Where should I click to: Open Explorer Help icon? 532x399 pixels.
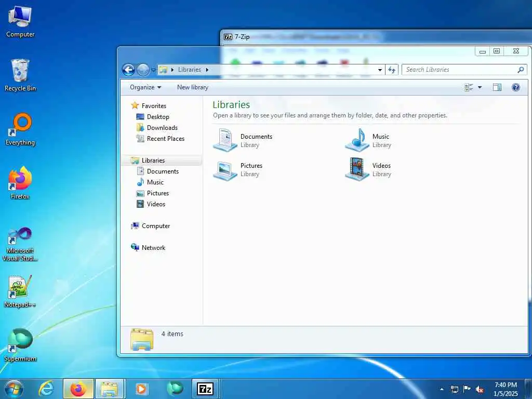pos(516,87)
